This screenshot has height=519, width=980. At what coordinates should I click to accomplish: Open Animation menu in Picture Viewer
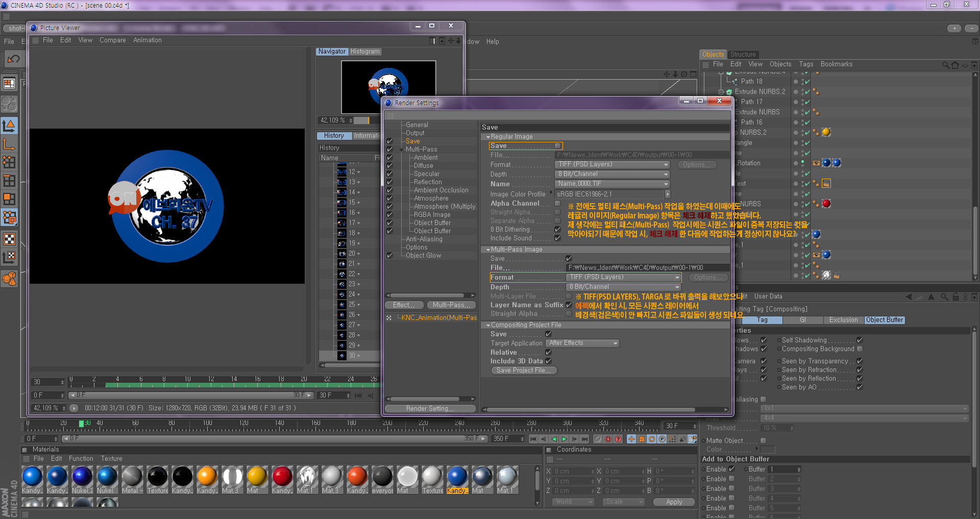148,40
